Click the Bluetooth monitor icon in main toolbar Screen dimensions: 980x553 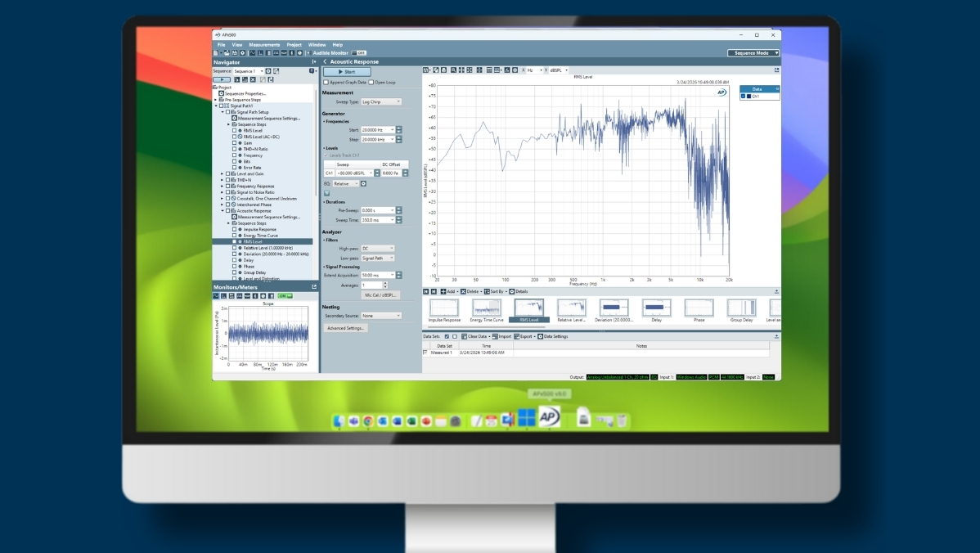click(x=292, y=53)
